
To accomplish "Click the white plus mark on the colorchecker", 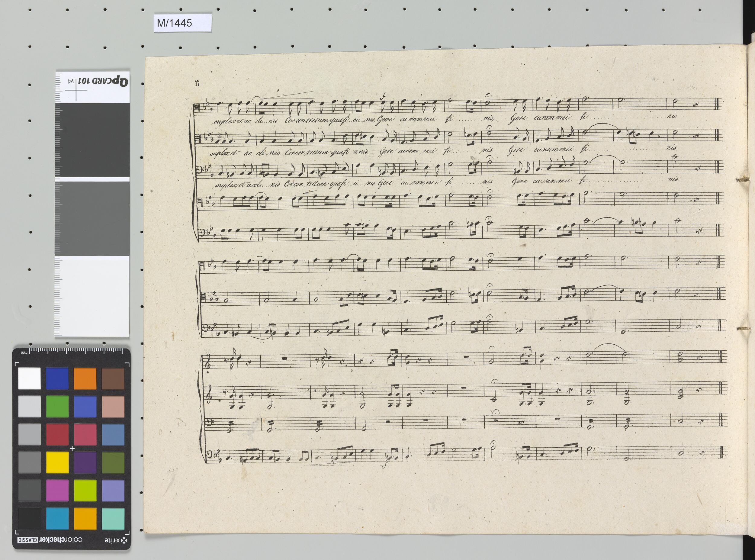I will [72, 449].
